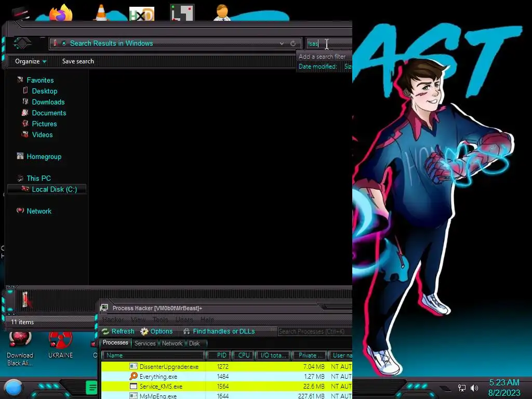Switch to Processes tab
The image size is (532, 399).
pos(115,343)
